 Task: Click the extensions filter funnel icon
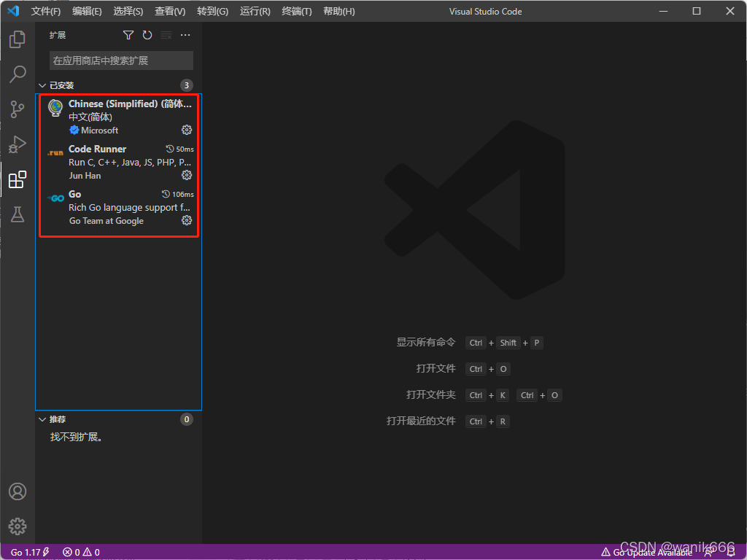tap(128, 35)
